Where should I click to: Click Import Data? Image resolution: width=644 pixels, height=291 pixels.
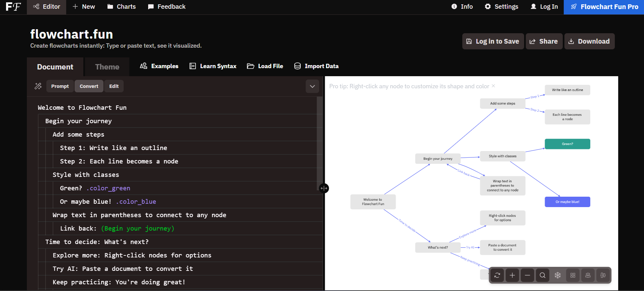click(316, 66)
